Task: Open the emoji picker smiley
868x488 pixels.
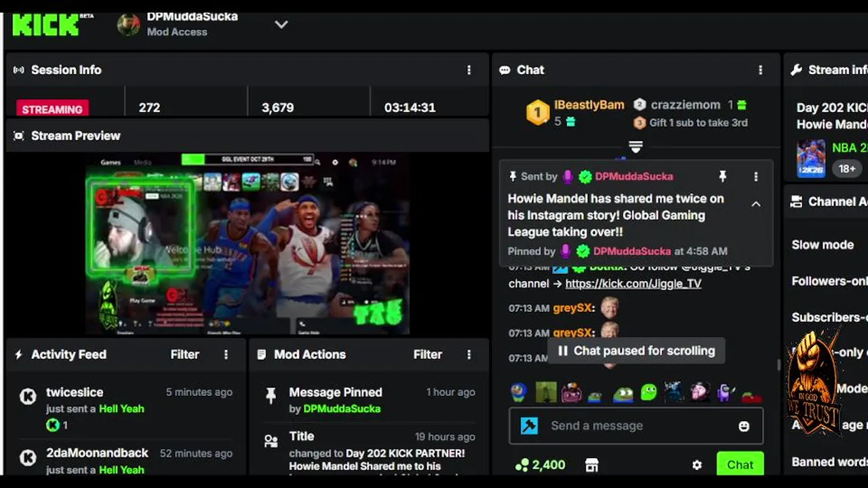Action: (x=744, y=426)
